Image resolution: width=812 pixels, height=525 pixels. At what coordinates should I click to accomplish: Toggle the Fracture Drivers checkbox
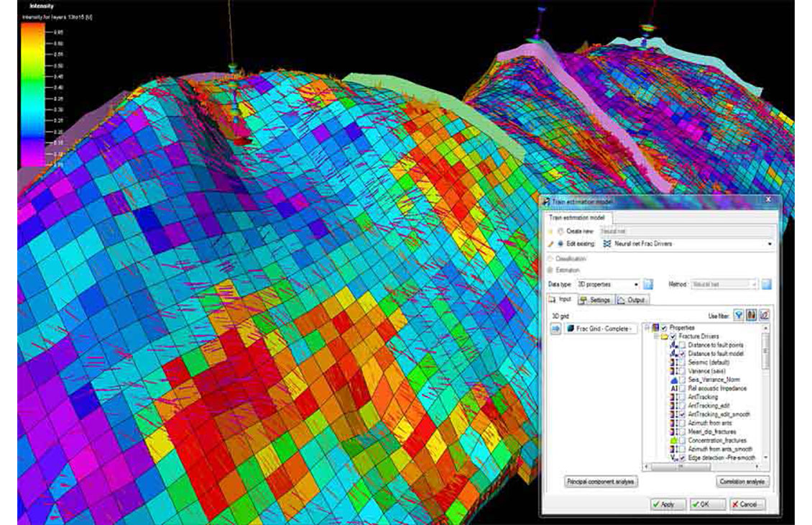pyautogui.click(x=673, y=337)
